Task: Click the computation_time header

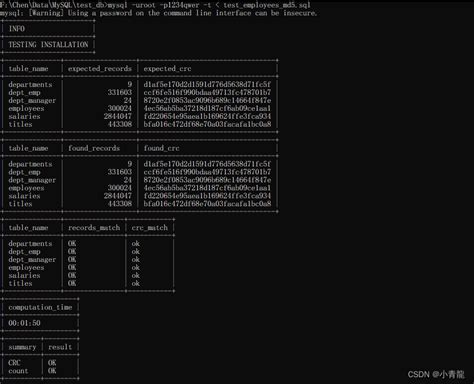Action: (40, 307)
